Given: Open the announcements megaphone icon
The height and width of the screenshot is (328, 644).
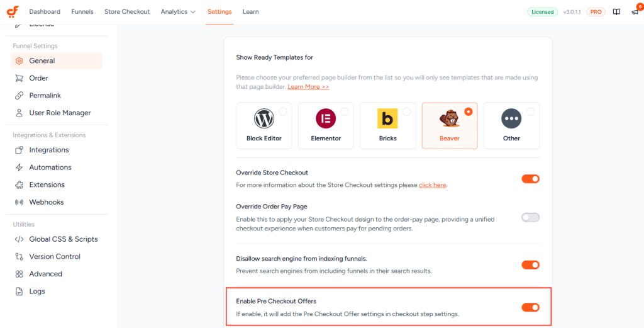Looking at the screenshot, I should 635,12.
